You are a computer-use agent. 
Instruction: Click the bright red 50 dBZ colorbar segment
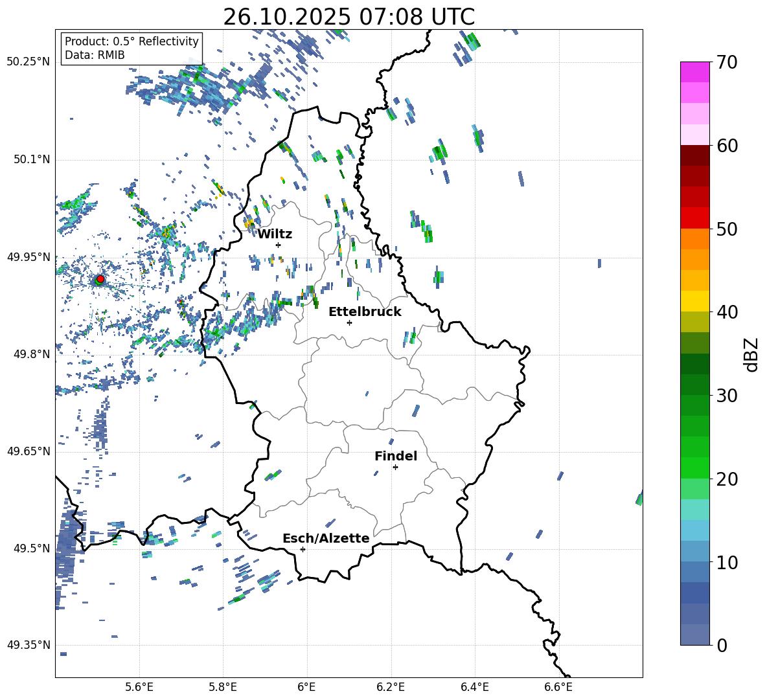[x=694, y=218]
